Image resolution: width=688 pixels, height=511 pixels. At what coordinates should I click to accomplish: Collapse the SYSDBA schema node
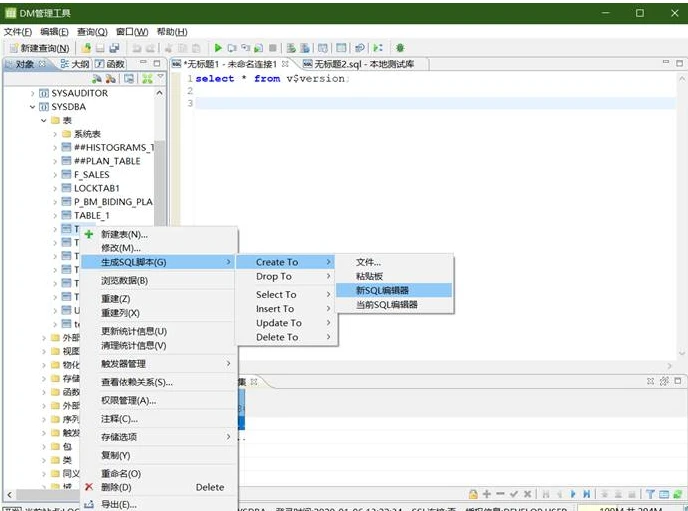click(33, 107)
